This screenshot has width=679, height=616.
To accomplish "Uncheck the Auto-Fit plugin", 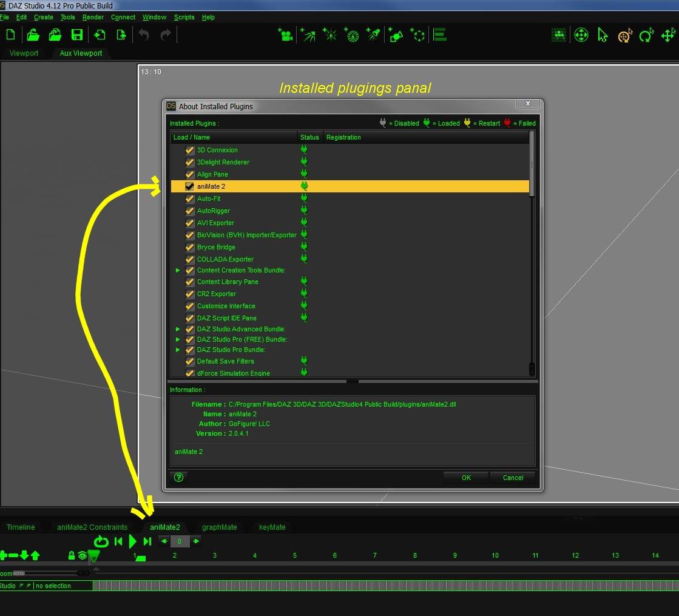I will 190,199.
